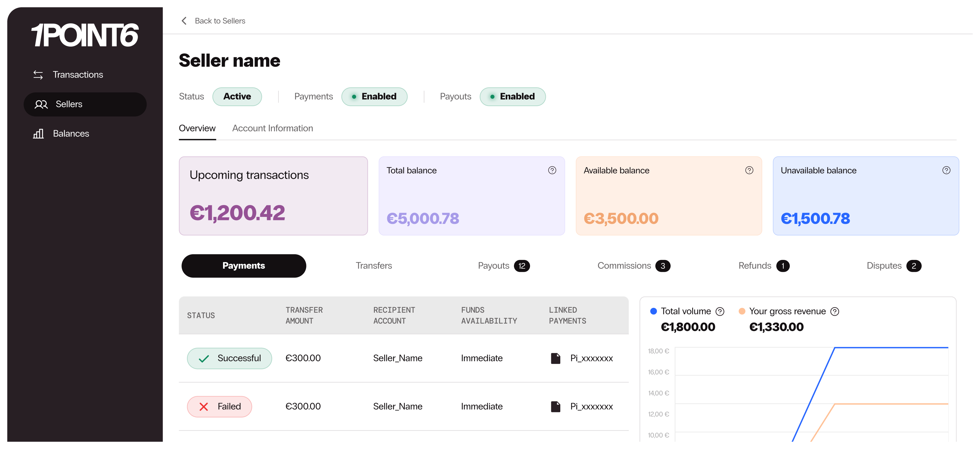Select the Transfers tab
The width and height of the screenshot is (980, 449).
[x=374, y=266]
